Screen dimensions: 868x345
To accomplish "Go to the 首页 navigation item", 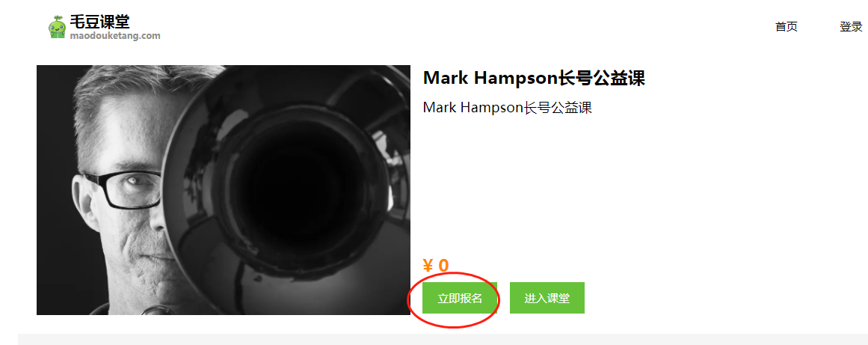I will 786,27.
